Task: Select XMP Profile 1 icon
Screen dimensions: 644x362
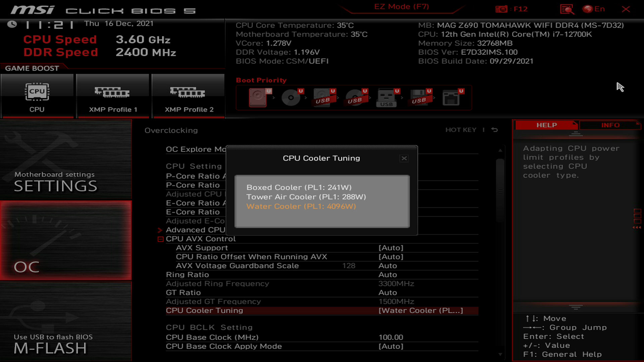Action: pyautogui.click(x=112, y=92)
